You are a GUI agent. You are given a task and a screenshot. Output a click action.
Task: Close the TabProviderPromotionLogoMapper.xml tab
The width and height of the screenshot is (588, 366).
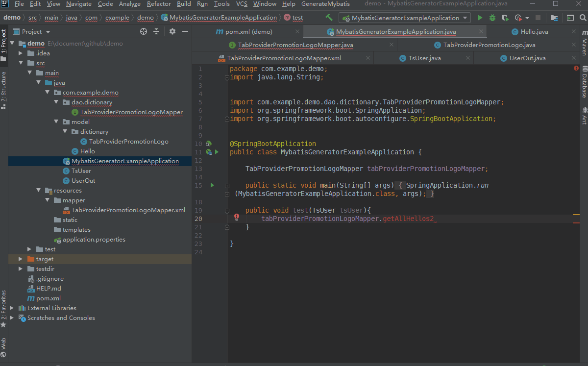pos(368,58)
